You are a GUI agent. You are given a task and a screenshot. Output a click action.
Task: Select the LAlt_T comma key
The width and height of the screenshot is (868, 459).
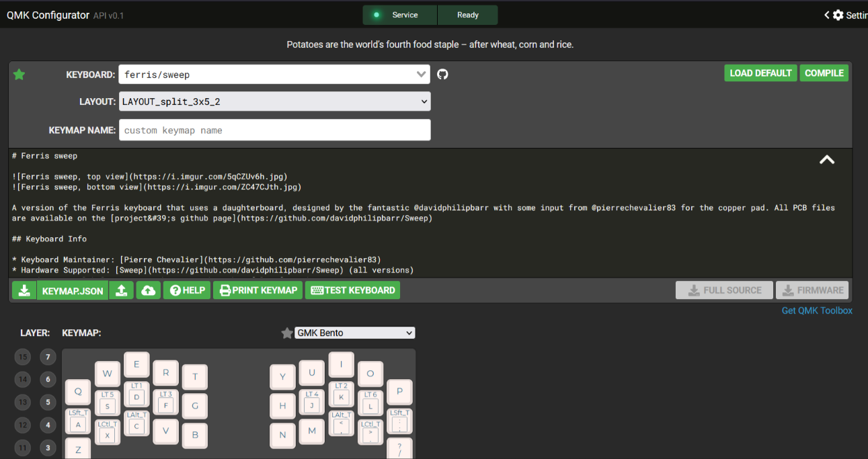pos(341,423)
